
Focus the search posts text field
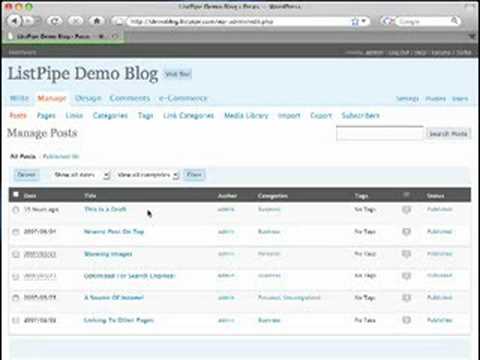(x=380, y=133)
